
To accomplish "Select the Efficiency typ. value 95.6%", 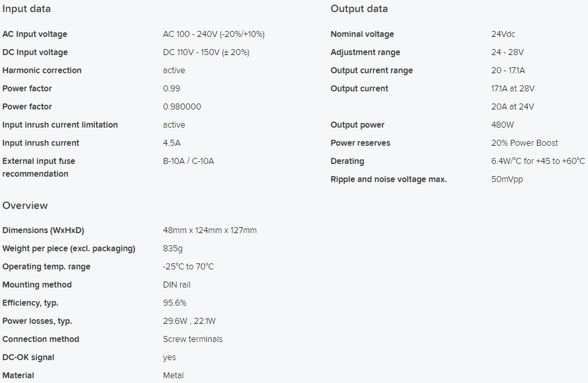I will (x=174, y=303).
